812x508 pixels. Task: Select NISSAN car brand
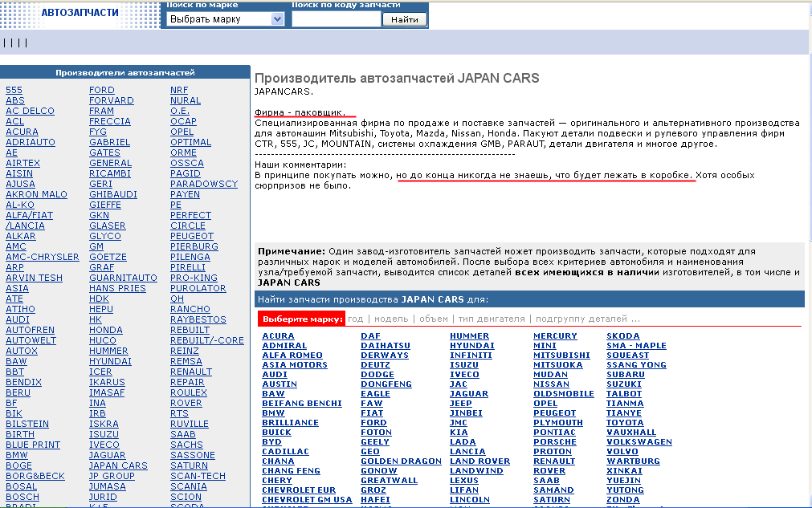click(x=552, y=384)
